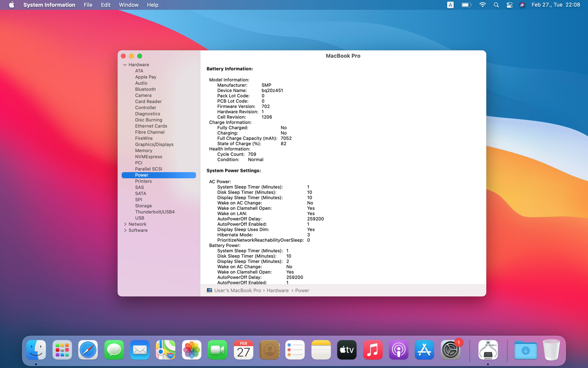This screenshot has width=588, height=368.
Task: Open the Wi-Fi status menu
Action: [x=482, y=5]
